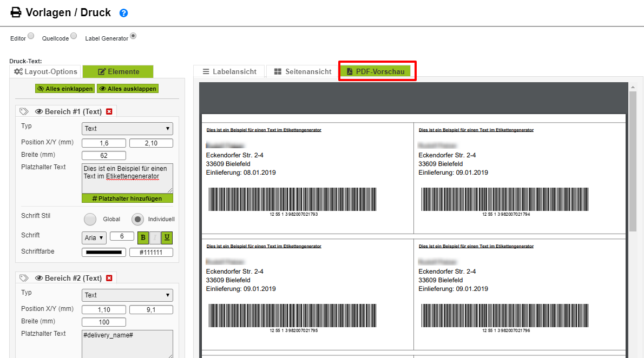Click barcode on label ending 021794
Screen dimensions: 644x358
tap(505, 199)
